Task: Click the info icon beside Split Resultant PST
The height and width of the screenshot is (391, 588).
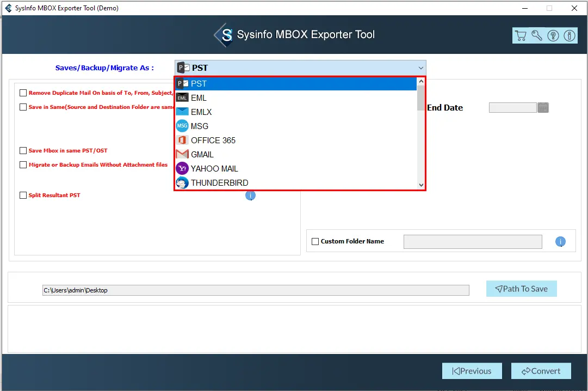Action: coord(251,195)
